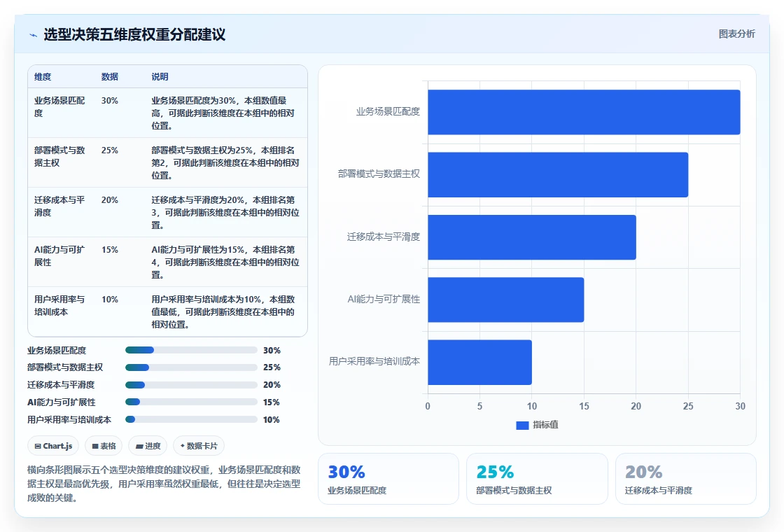Open the 30% 业务场景匹配度 data card

(388, 479)
